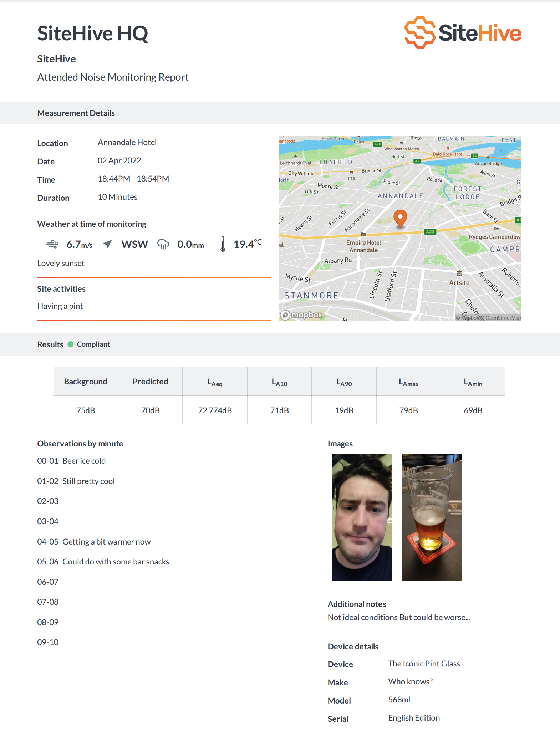The width and height of the screenshot is (560, 741).
Task: Click the Compliant results label
Action: click(93, 344)
